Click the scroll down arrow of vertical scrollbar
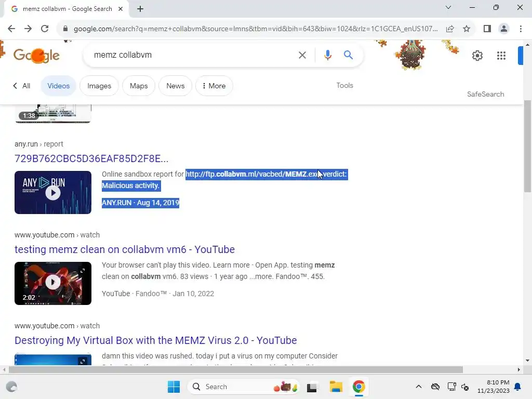This screenshot has width=532, height=399. (x=527, y=361)
